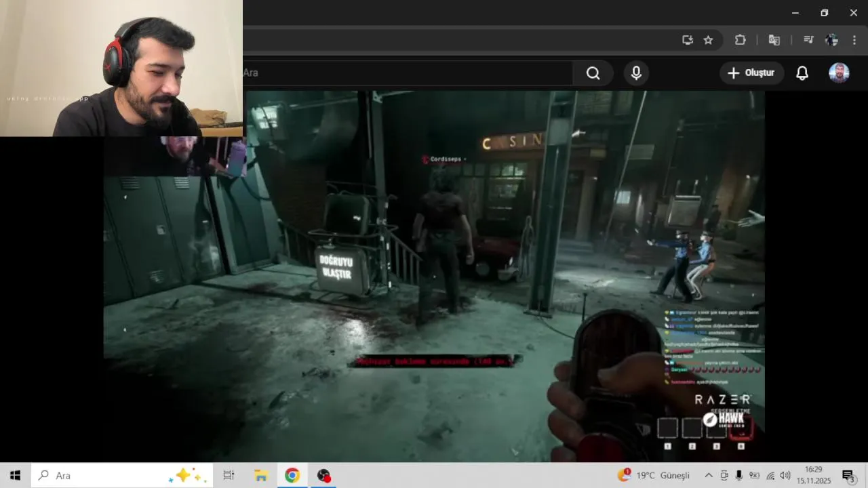Screen dimensions: 868x488
Task: Open the media controls playlist icon
Action: (x=808, y=40)
